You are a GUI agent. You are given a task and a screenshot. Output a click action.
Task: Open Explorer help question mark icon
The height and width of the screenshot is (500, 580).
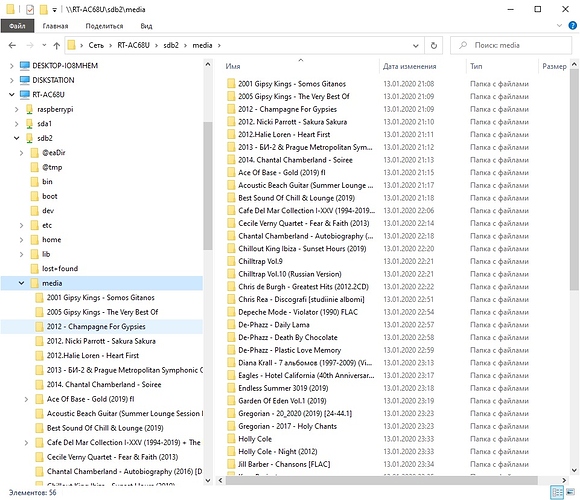[572, 26]
